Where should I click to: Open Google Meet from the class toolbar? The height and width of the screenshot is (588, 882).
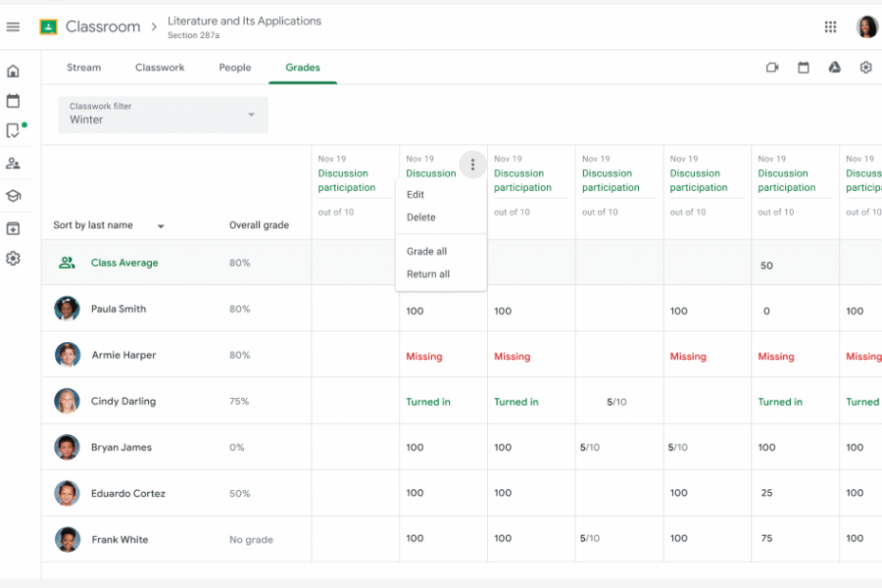click(771, 68)
